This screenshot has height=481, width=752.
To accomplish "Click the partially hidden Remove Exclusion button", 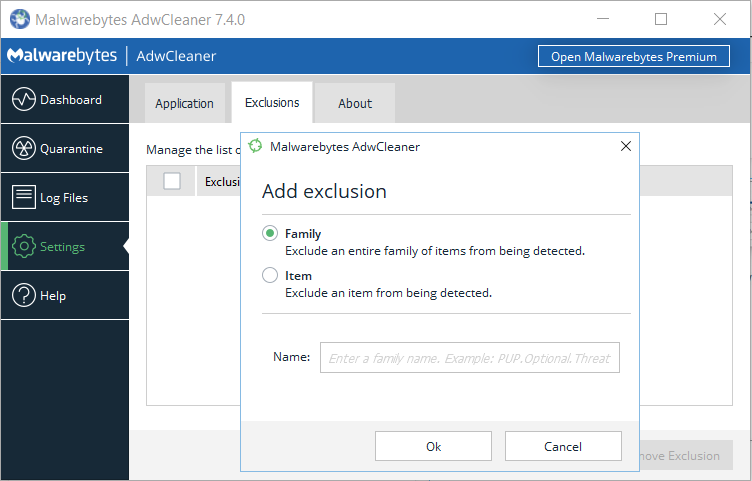I will (x=686, y=455).
